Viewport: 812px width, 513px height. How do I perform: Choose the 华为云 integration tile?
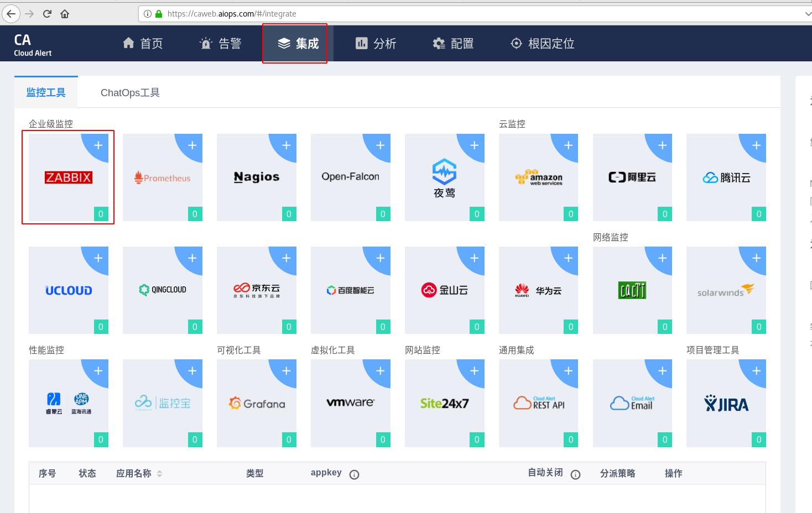click(x=539, y=290)
